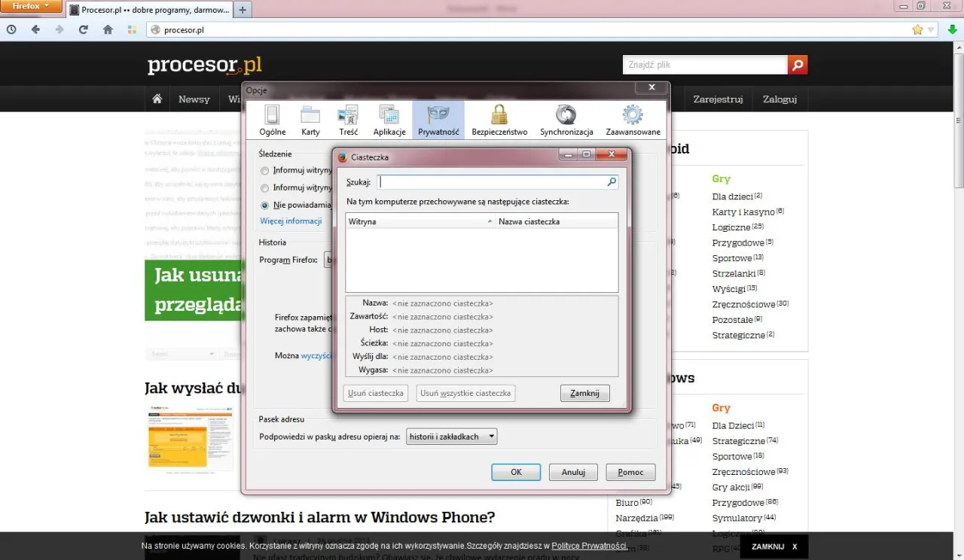Open the Zaawansowane options panel
964x560 pixels.
coord(632,118)
